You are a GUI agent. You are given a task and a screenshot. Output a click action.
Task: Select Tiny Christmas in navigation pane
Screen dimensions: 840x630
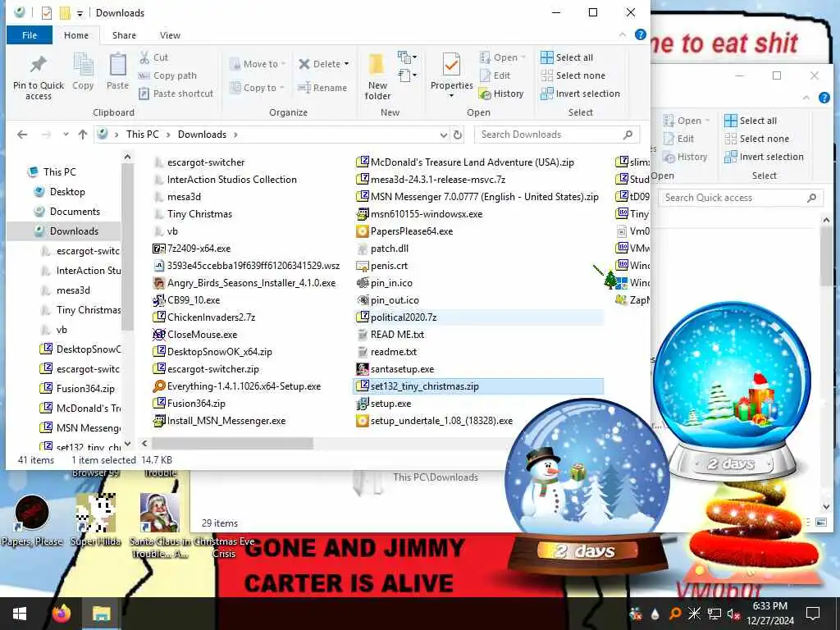(89, 310)
